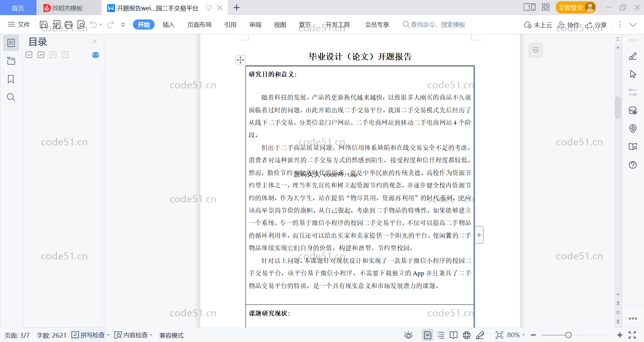
Task: Select the outline directory sidebar icon
Action: [11, 43]
